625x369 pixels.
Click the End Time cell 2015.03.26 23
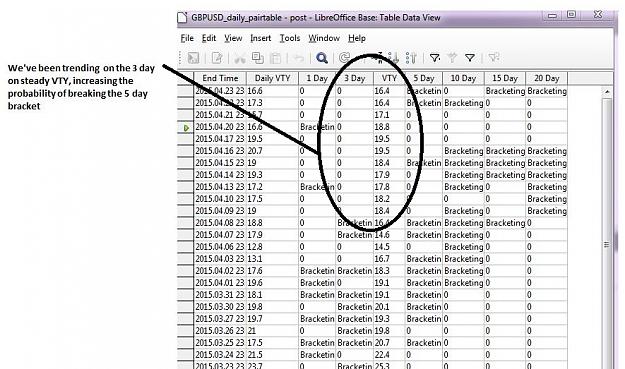tap(220, 331)
